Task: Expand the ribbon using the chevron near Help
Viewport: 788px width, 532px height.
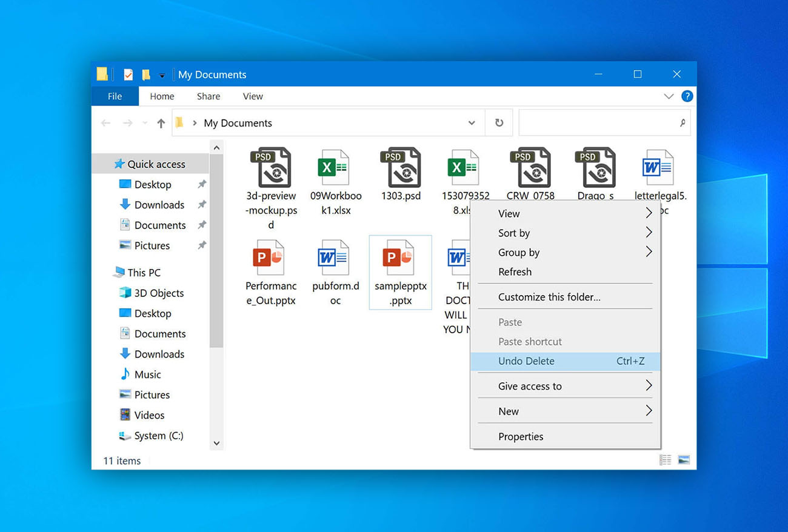Action: 669,96
